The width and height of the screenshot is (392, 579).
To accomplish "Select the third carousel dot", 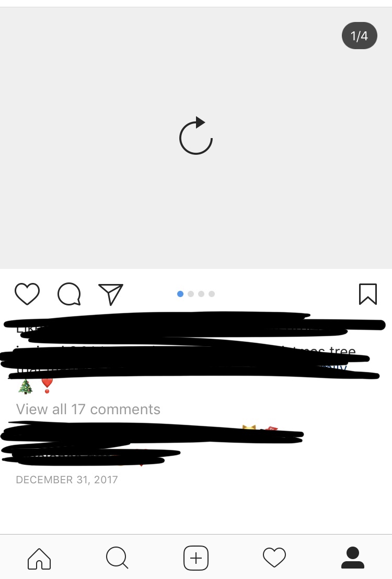I will point(201,294).
